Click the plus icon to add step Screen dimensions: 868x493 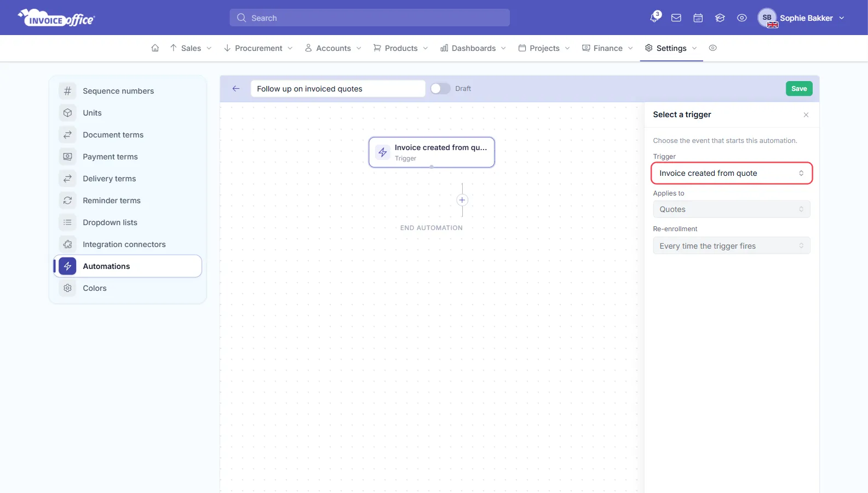click(462, 200)
